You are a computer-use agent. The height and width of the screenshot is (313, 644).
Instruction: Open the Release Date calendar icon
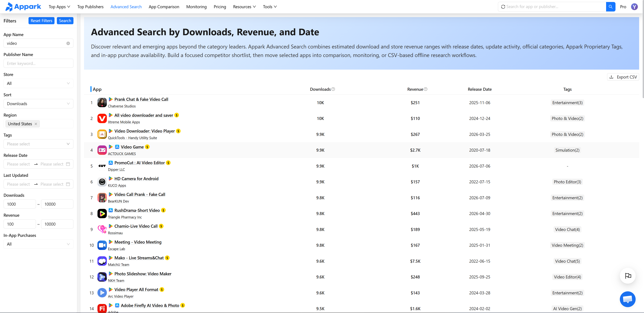(x=68, y=164)
